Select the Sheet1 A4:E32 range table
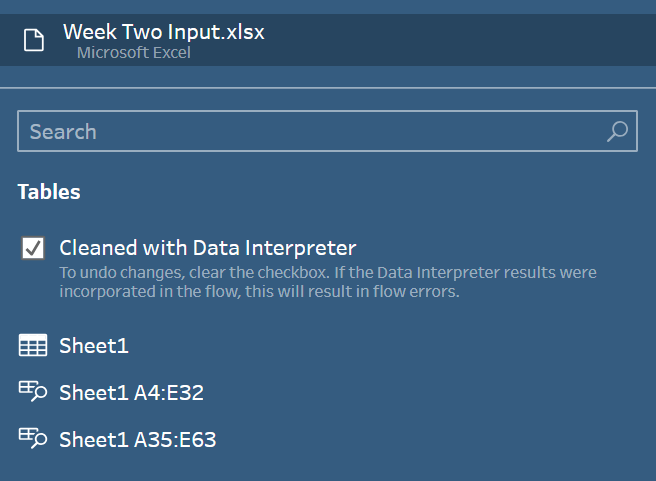This screenshot has width=656, height=481. click(131, 393)
